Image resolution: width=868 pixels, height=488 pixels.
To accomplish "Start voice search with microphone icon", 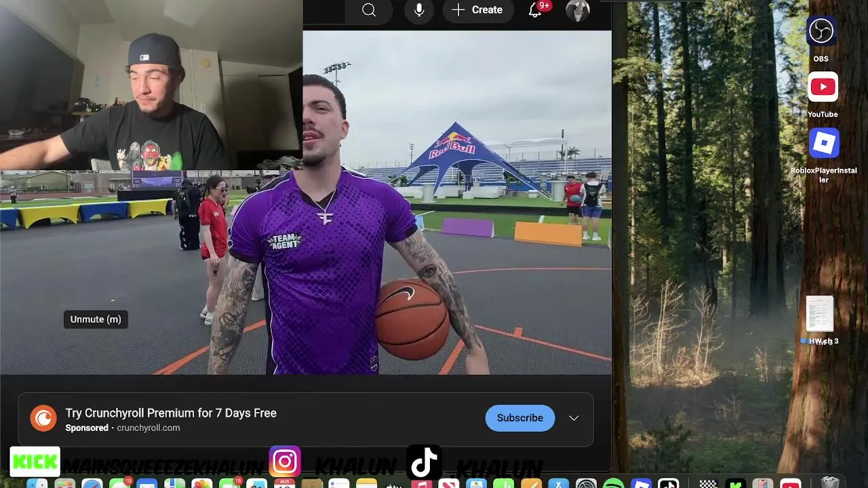I will click(x=419, y=10).
